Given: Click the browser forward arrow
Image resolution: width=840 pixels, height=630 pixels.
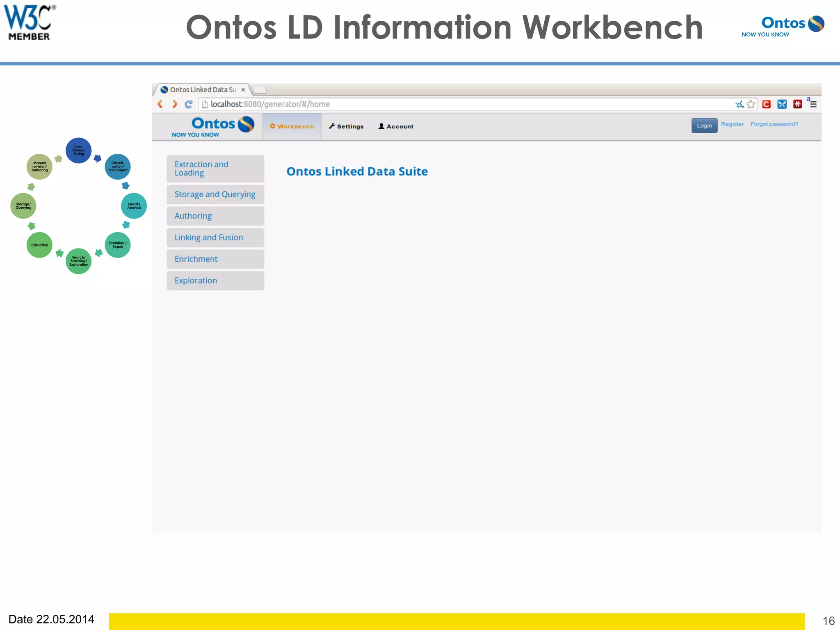Looking at the screenshot, I should click(175, 104).
